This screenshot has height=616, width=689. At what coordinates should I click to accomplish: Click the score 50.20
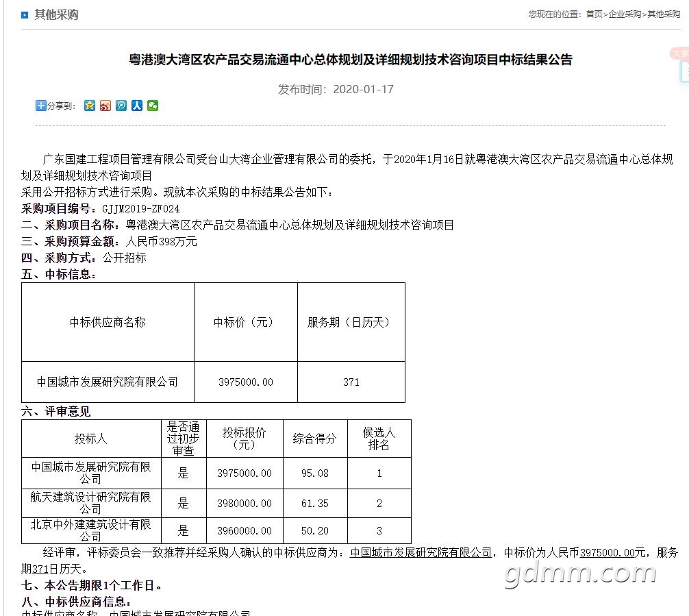click(x=314, y=531)
